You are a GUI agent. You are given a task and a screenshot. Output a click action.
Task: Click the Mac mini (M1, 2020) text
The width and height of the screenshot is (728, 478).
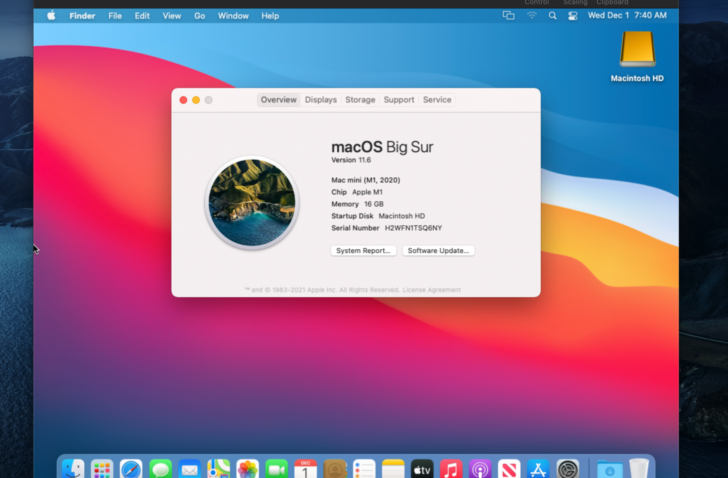coord(365,180)
